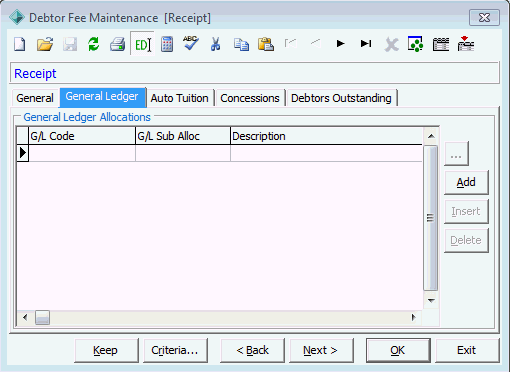Click the empty G/L Code cell
The height and width of the screenshot is (372, 510).
coord(82,153)
